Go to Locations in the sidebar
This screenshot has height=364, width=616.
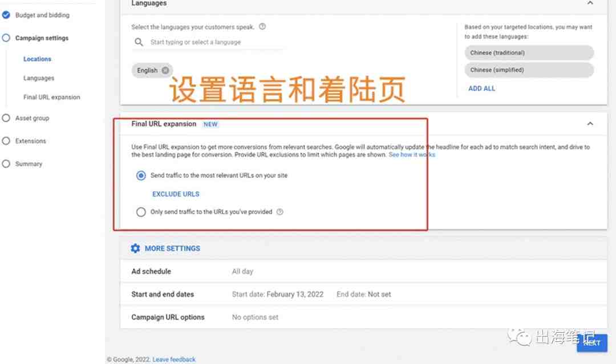(x=37, y=59)
